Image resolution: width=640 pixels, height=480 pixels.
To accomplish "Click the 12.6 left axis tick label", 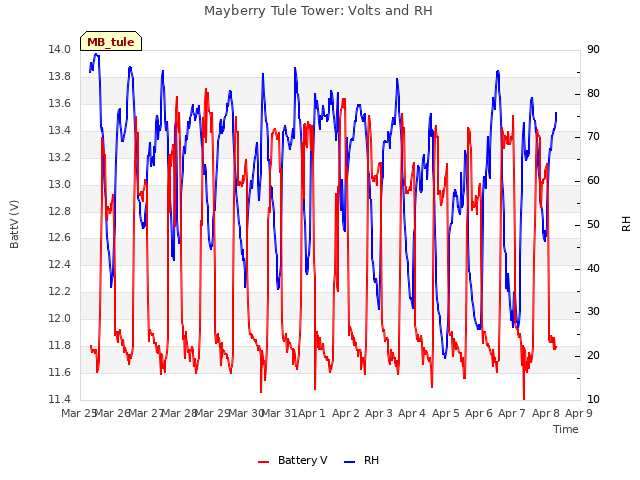I will coord(60,238).
